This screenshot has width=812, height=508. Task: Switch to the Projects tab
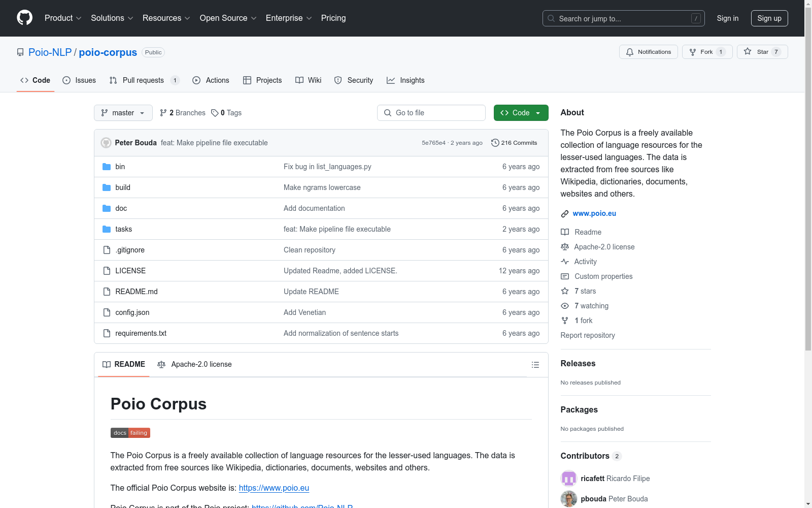tap(262, 80)
